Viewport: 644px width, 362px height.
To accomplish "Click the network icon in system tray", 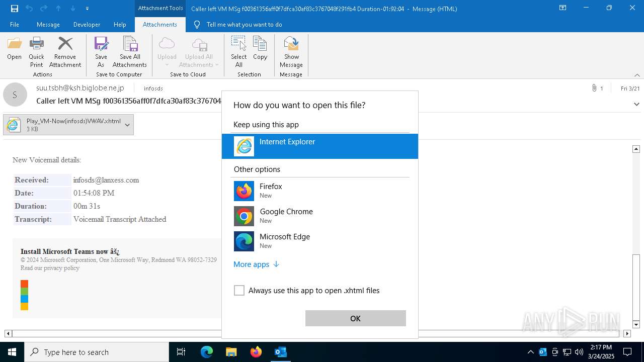I will point(567,352).
